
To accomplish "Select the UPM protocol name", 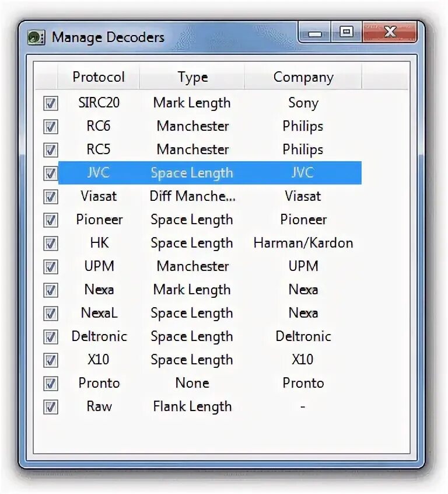I will [x=99, y=266].
